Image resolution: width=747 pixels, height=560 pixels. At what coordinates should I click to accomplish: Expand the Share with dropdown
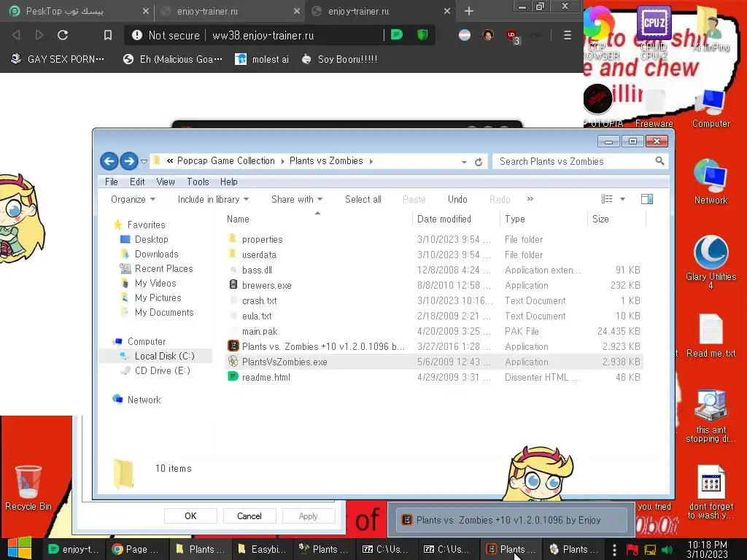click(297, 200)
